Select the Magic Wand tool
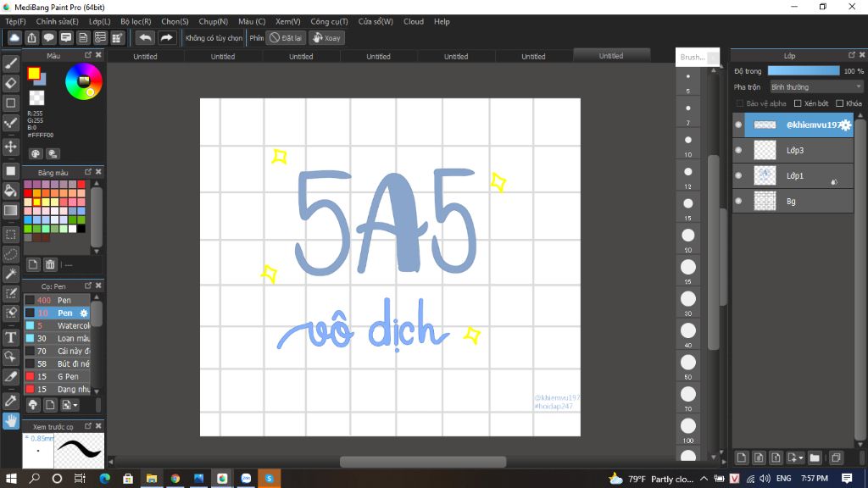The width and height of the screenshot is (868, 488). click(10, 274)
